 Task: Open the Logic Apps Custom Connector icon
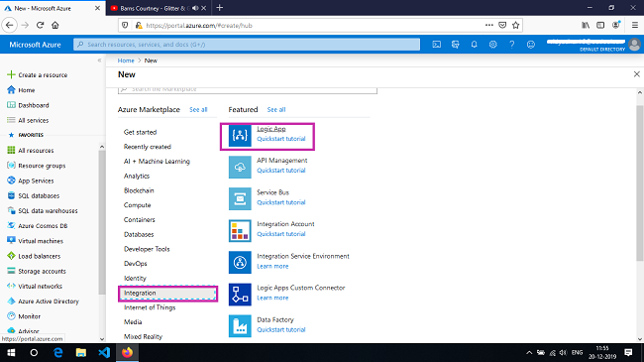click(x=240, y=295)
